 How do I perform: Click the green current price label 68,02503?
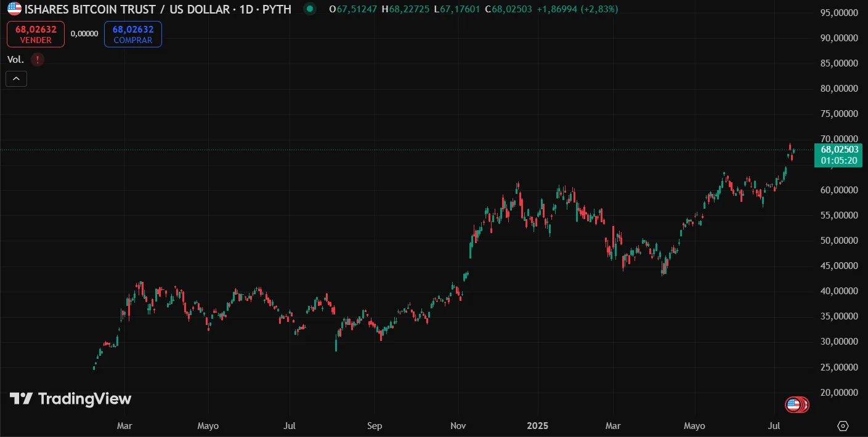tap(839, 150)
